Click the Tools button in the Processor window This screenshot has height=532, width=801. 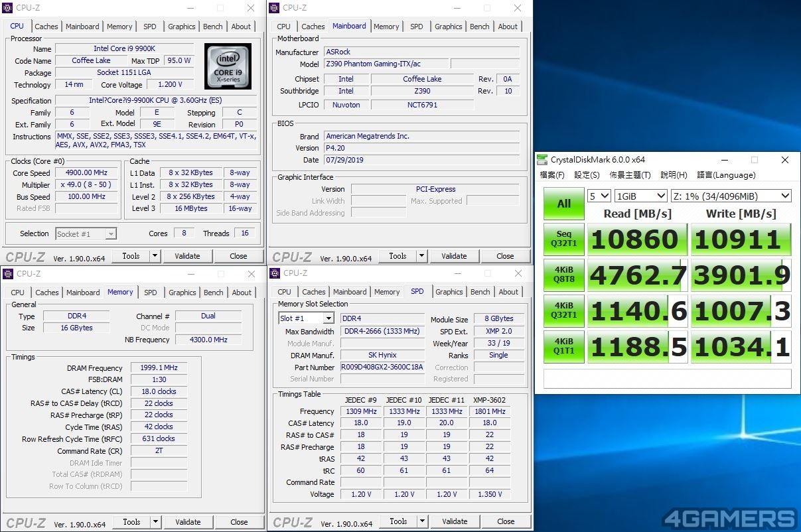pyautogui.click(x=131, y=256)
